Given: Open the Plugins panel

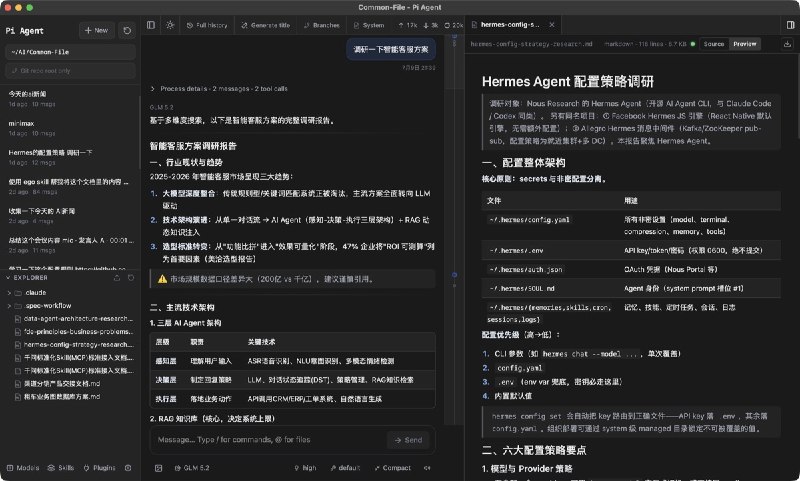Looking at the screenshot, I should click(x=99, y=468).
